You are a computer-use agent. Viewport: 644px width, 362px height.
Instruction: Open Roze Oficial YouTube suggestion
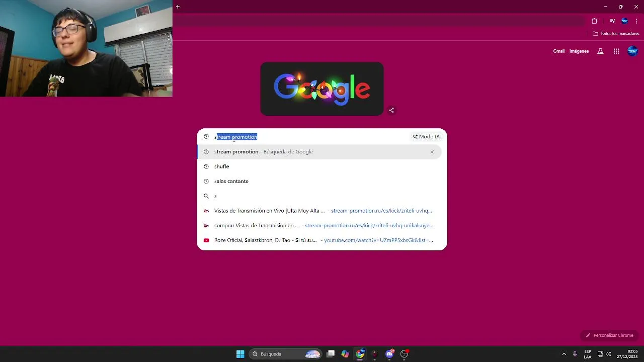319,240
